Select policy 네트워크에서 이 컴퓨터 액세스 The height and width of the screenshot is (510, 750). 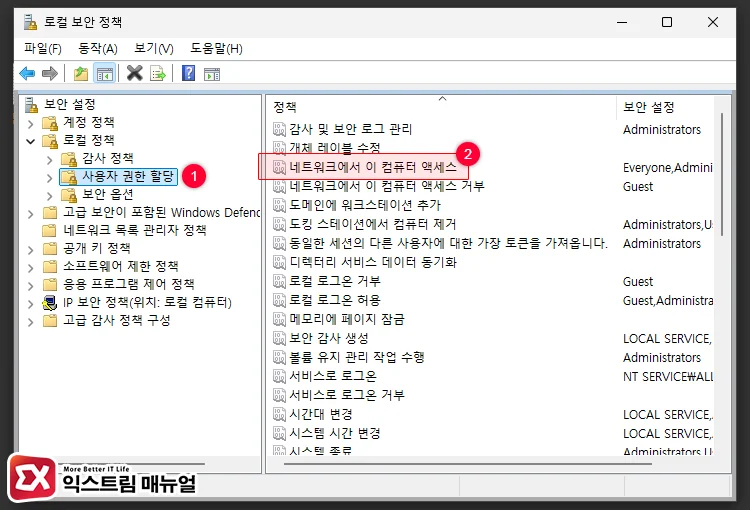(x=373, y=167)
